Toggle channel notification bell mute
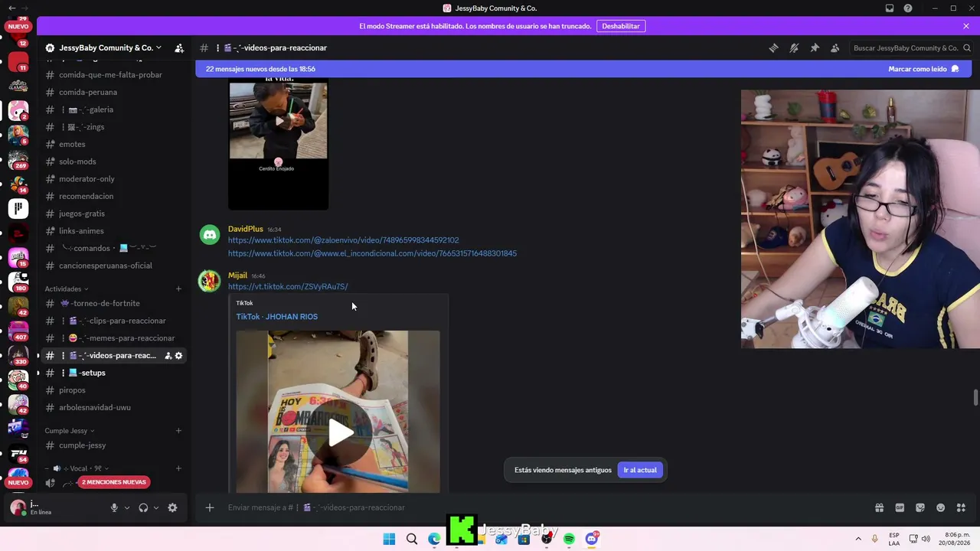980x551 pixels. pyautogui.click(x=794, y=47)
